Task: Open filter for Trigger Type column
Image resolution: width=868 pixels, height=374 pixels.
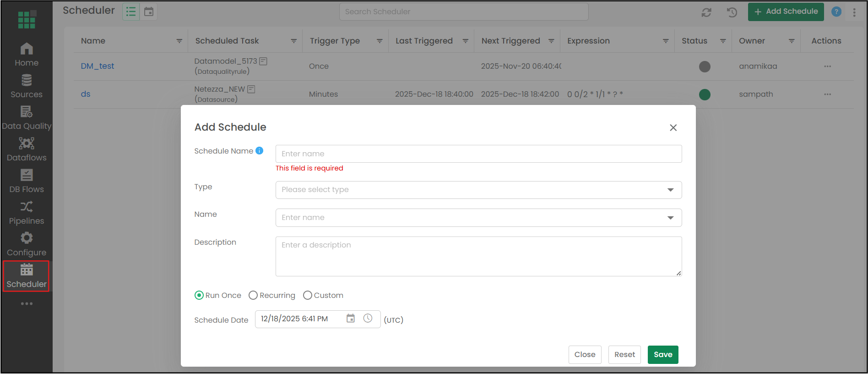Action: point(380,41)
